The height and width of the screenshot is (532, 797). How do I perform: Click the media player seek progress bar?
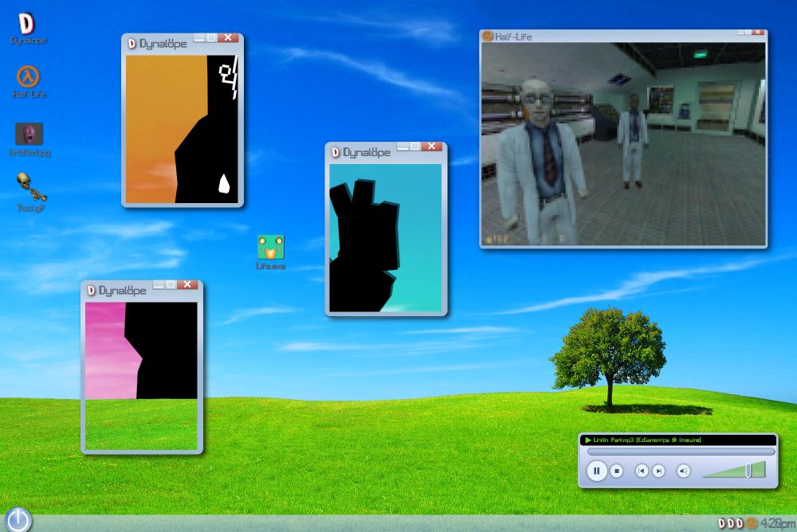pyautogui.click(x=681, y=452)
